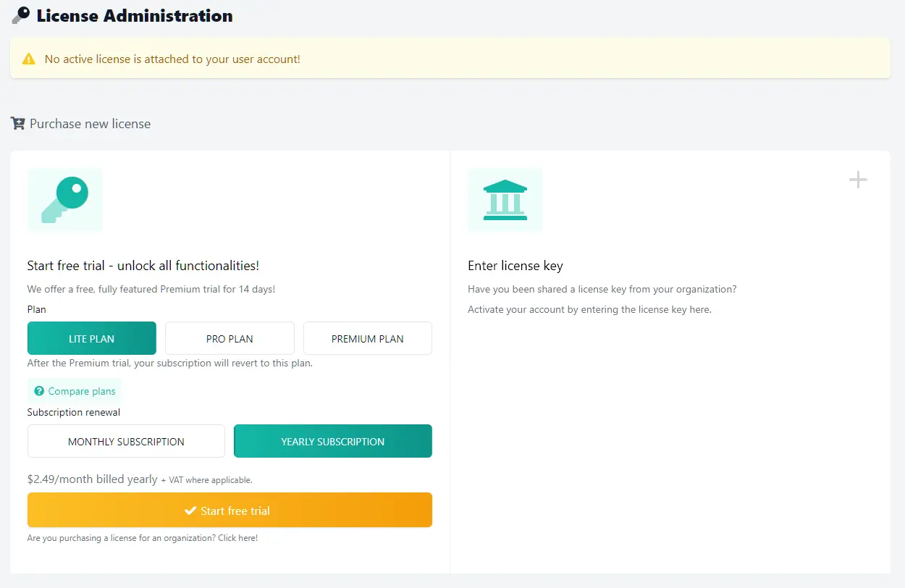Choose the Premium Plan option
The height and width of the screenshot is (588, 905).
click(368, 338)
